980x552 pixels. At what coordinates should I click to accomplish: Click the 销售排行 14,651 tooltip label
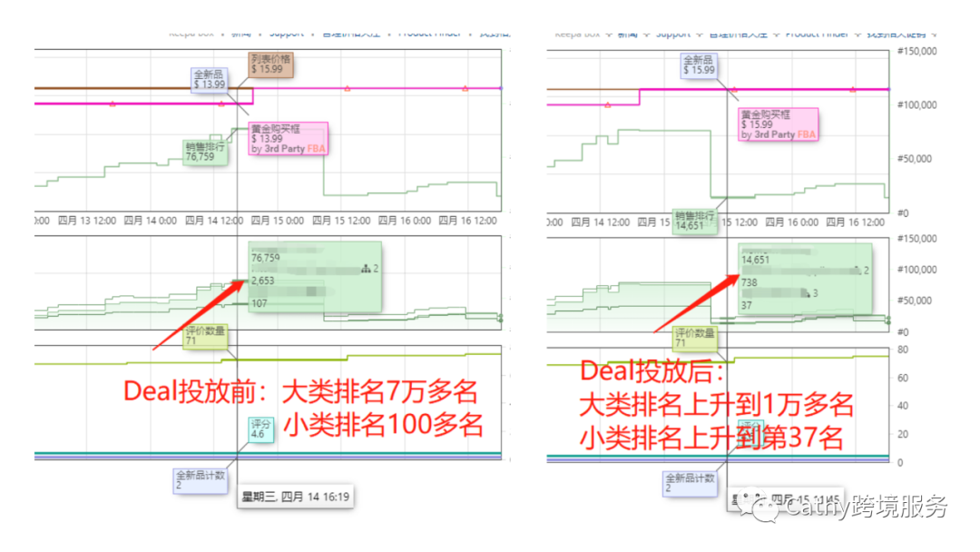click(x=695, y=222)
